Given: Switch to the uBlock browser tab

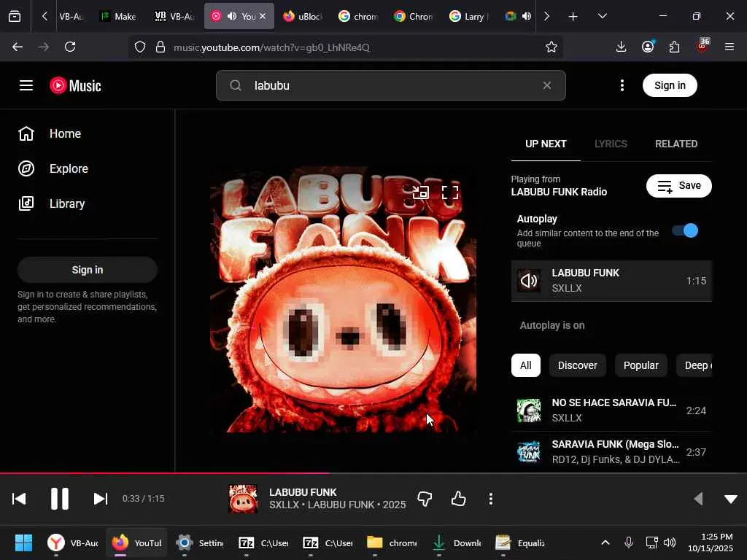Looking at the screenshot, I should [303, 16].
